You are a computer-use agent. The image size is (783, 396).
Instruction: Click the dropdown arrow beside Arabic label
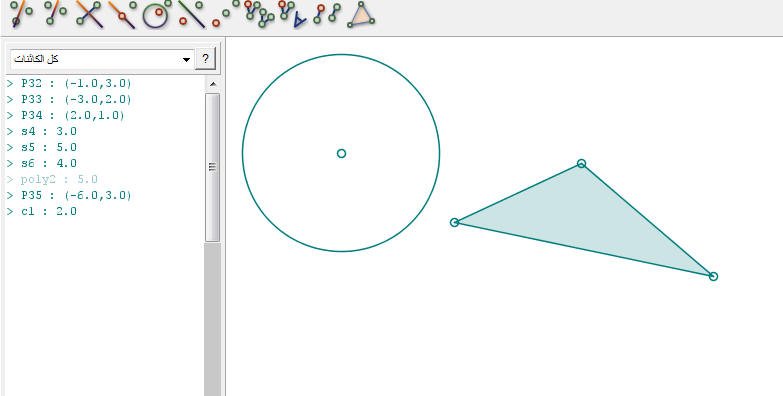pyautogui.click(x=186, y=59)
